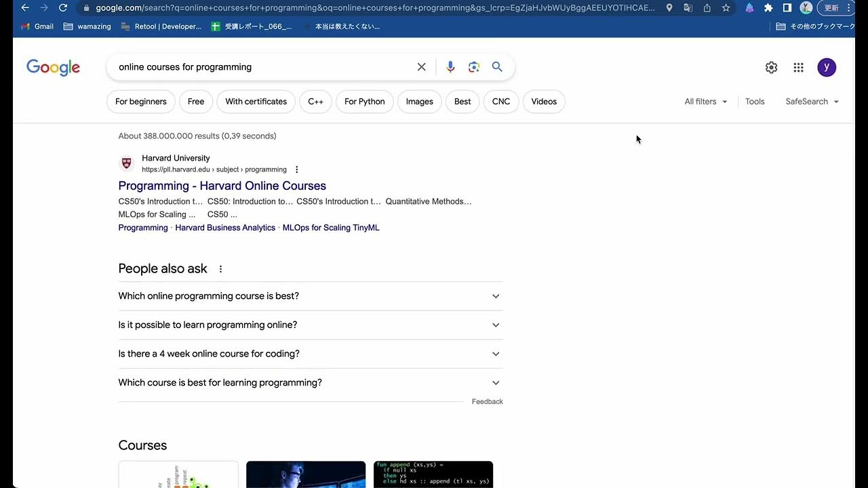Screen dimensions: 868x488
Task: Open the Chrome three-dot menu
Action: (849, 7)
